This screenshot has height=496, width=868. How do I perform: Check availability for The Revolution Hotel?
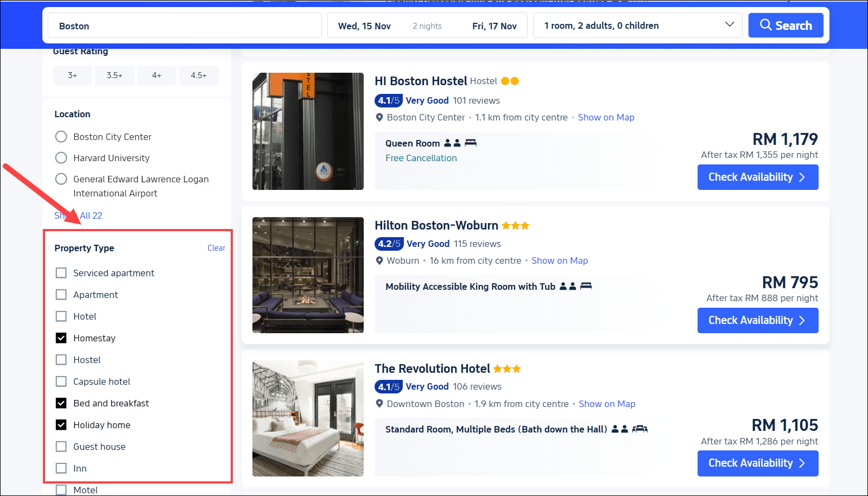coord(758,463)
